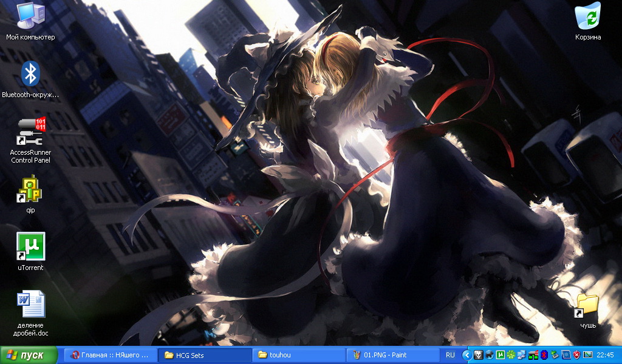
Task: Switch to the 01.PNG - Paint window
Action: click(393, 355)
